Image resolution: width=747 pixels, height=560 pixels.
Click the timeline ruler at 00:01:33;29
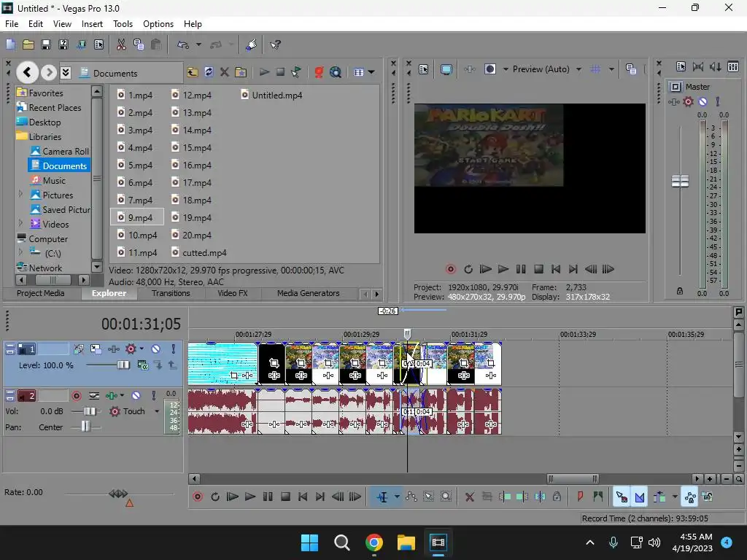pyautogui.click(x=578, y=334)
